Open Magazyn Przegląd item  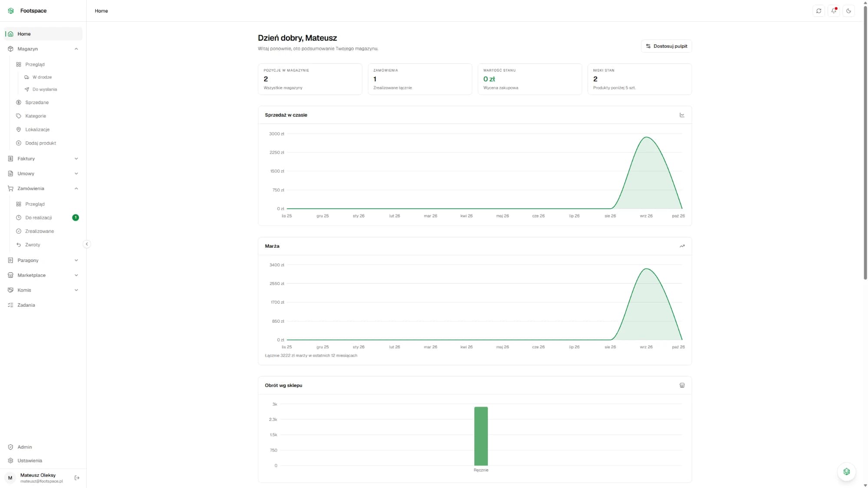pyautogui.click(x=47, y=65)
